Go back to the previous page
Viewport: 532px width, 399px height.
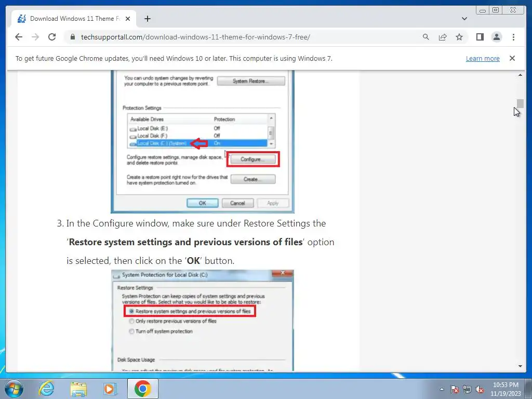19,37
